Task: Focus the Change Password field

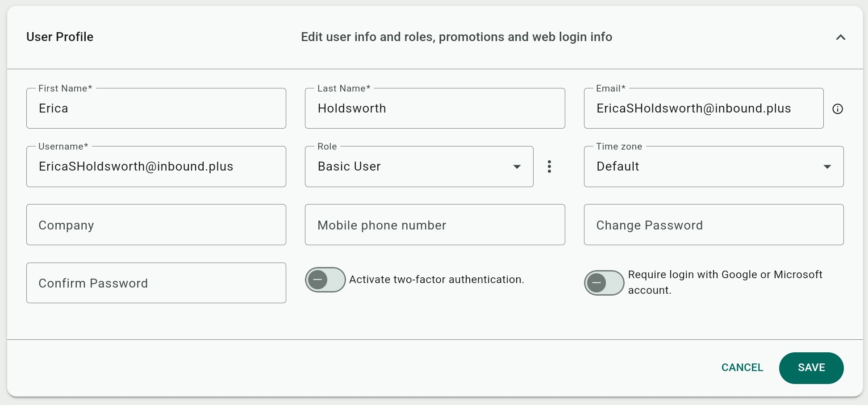Action: pos(713,225)
